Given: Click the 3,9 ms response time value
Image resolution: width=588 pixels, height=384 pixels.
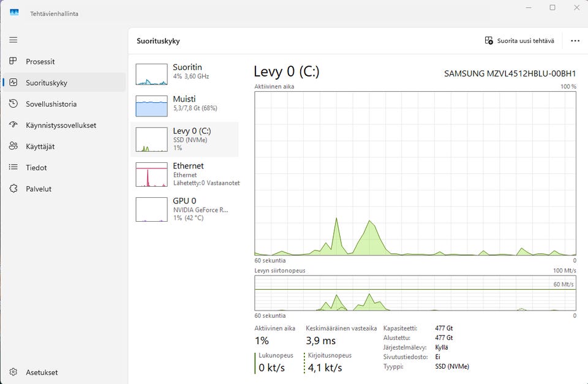Looking at the screenshot, I should pos(320,341).
